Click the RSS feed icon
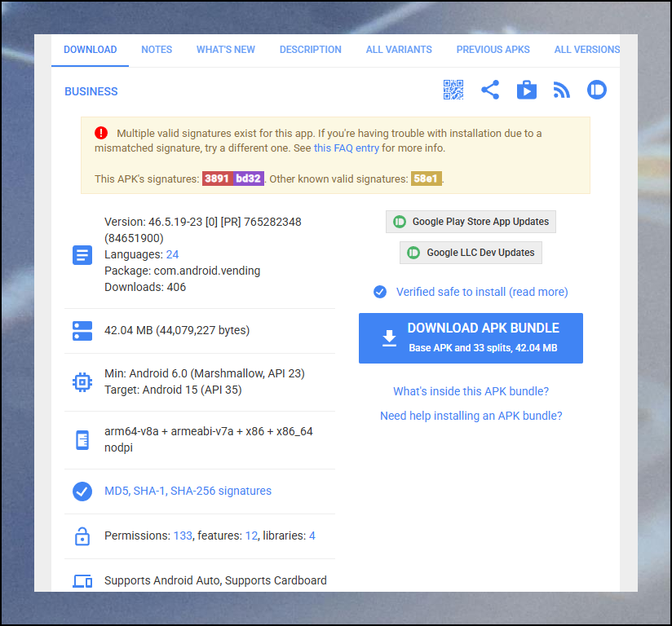 tap(561, 90)
